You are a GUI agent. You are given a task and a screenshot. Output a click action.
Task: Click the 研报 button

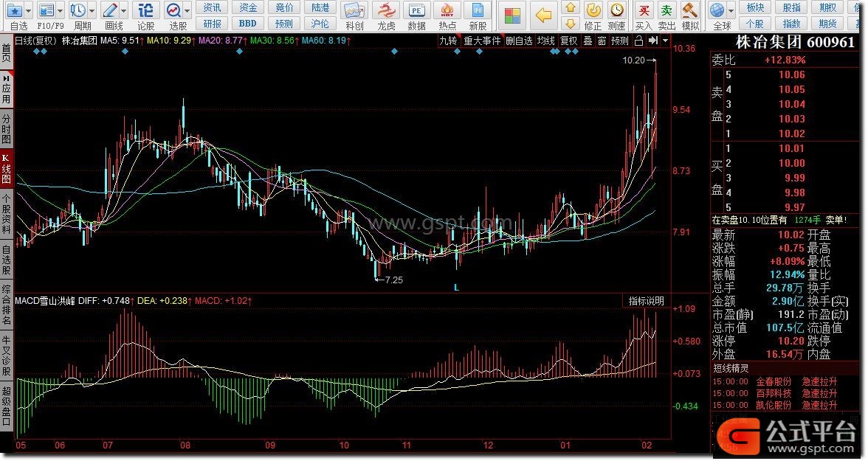coord(211,24)
